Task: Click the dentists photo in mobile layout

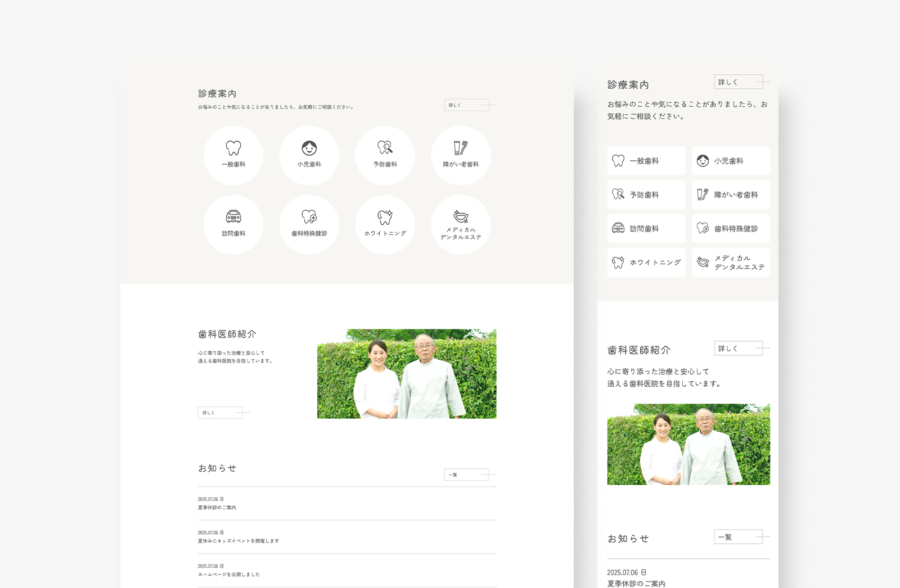Action: pos(688,444)
